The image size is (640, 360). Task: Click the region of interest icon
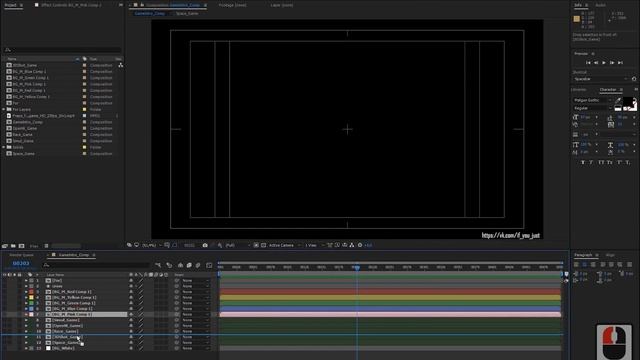[256, 245]
